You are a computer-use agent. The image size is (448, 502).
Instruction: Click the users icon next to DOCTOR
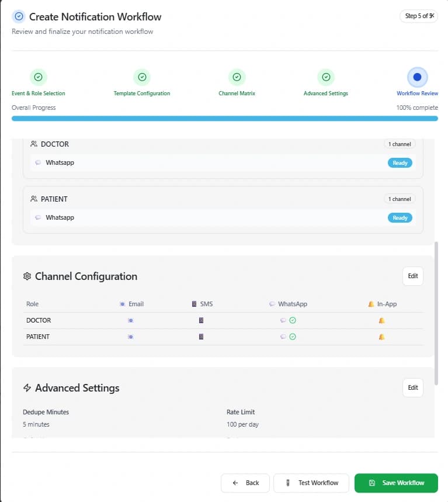click(x=34, y=144)
